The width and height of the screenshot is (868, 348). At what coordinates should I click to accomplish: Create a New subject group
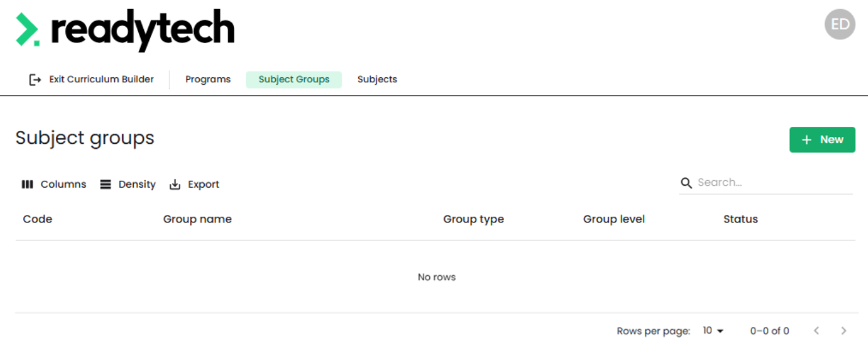click(x=822, y=140)
